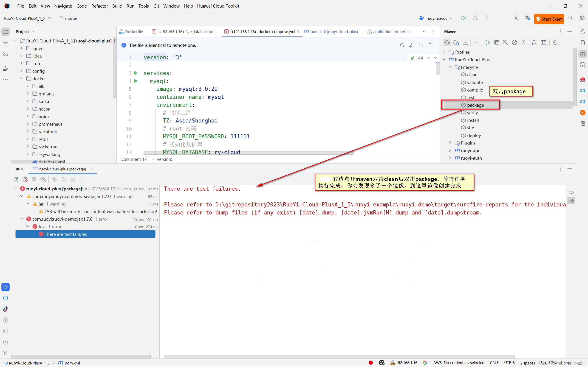Click the Start Exam button

click(549, 19)
